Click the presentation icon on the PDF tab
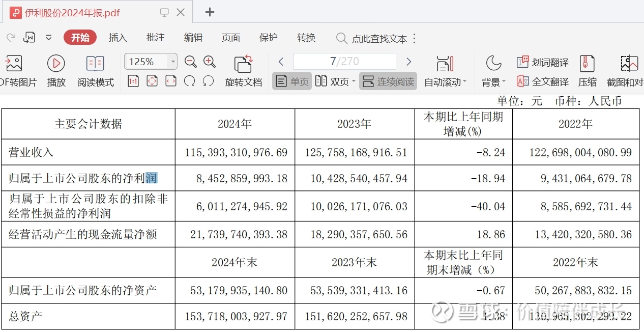644x332 pixels. (164, 12)
